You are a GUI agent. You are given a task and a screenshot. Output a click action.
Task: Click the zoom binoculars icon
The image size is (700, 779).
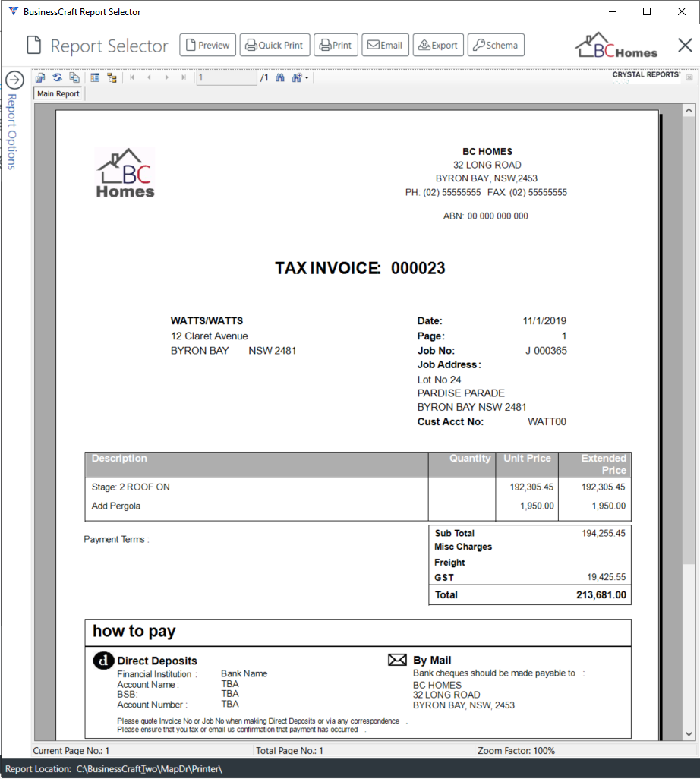tap(297, 77)
